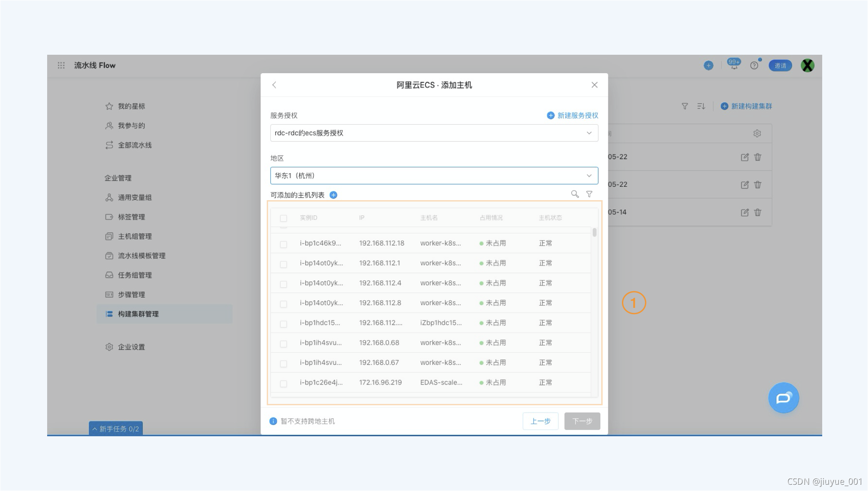Click the 下一步 button
868x491 pixels.
pos(582,421)
